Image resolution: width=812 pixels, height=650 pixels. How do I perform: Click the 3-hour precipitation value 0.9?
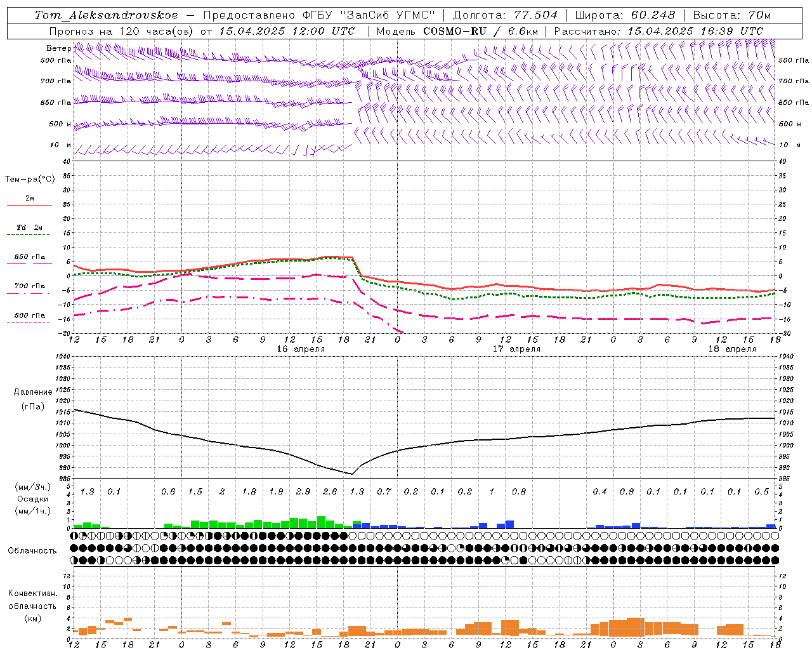[x=627, y=491]
